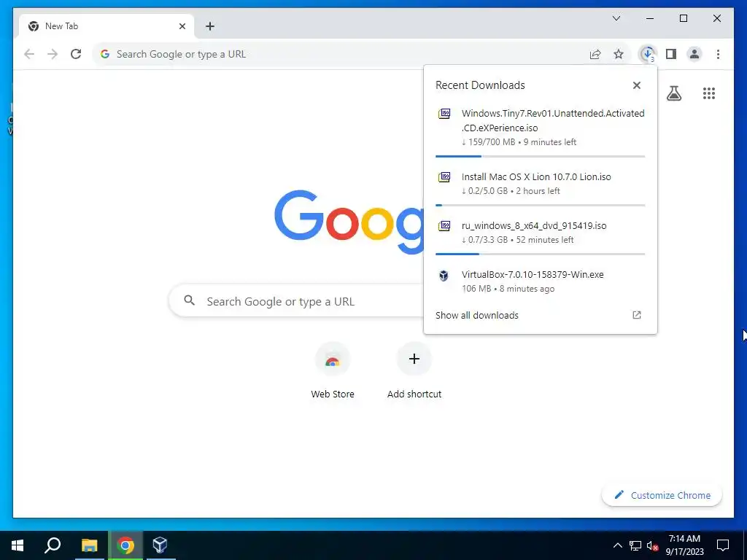747x560 pixels.
Task: Open the notification center icon
Action: point(723,545)
